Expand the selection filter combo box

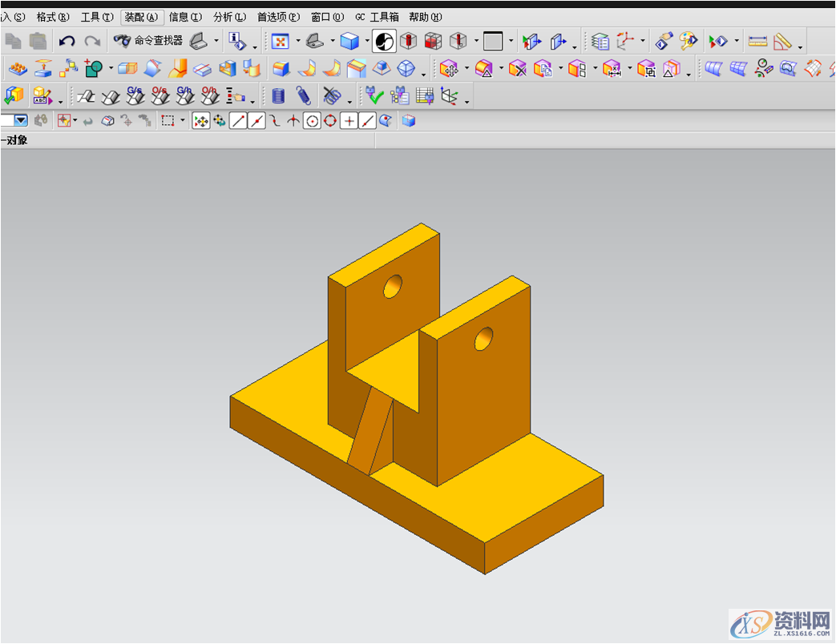coord(21,121)
